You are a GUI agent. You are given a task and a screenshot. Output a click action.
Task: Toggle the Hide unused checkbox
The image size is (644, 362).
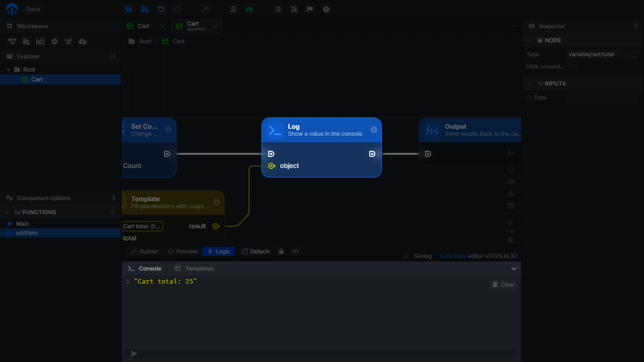[x=572, y=66]
